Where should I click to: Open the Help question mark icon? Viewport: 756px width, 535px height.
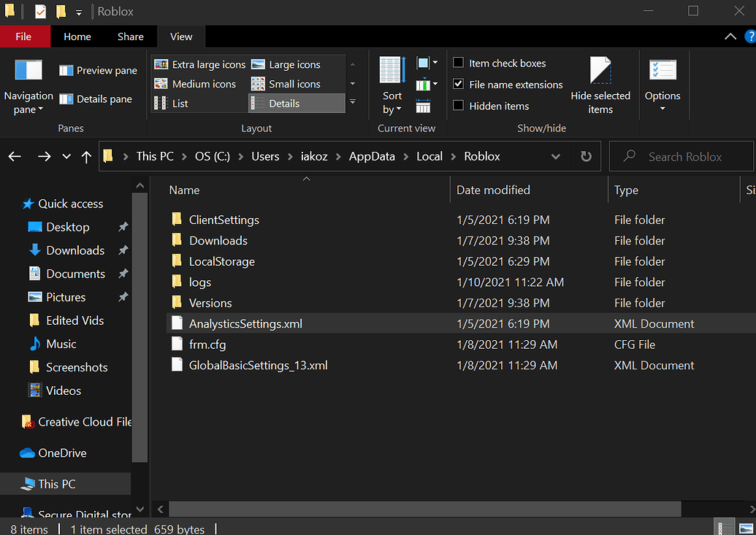750,36
